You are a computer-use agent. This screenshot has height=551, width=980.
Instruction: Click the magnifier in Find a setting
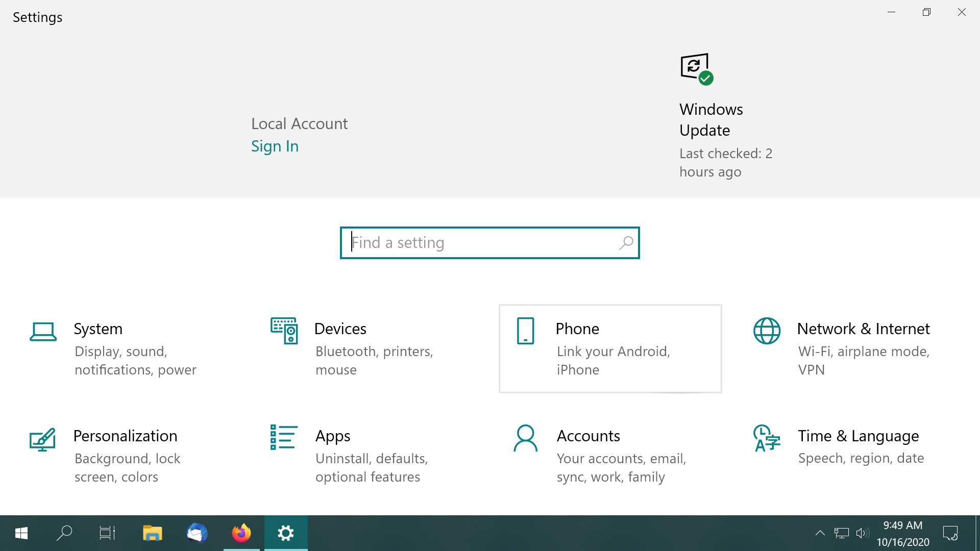click(626, 243)
